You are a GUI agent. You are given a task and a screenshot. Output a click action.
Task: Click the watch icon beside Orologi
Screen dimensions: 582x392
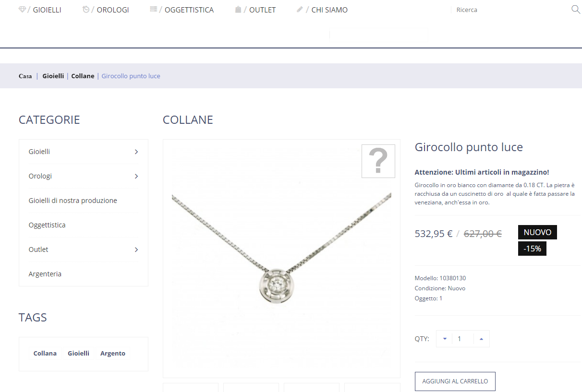pyautogui.click(x=86, y=9)
